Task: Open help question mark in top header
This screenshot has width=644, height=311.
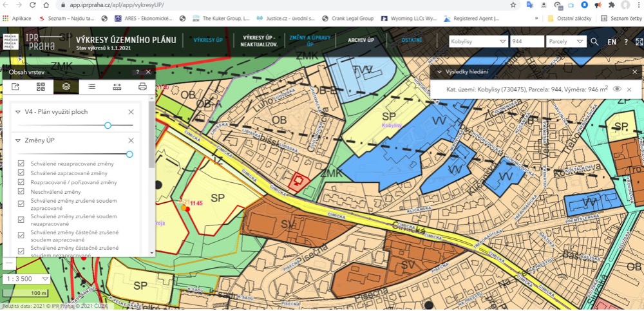Action: tap(626, 42)
